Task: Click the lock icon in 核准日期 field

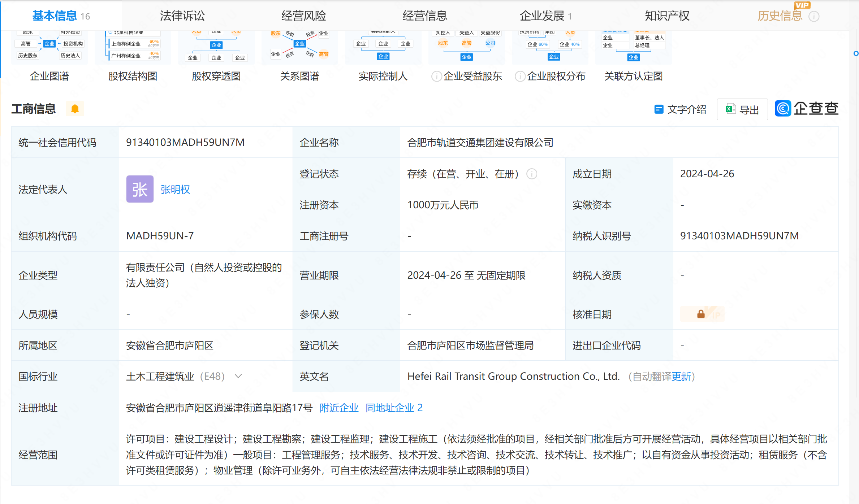Action: (x=701, y=314)
